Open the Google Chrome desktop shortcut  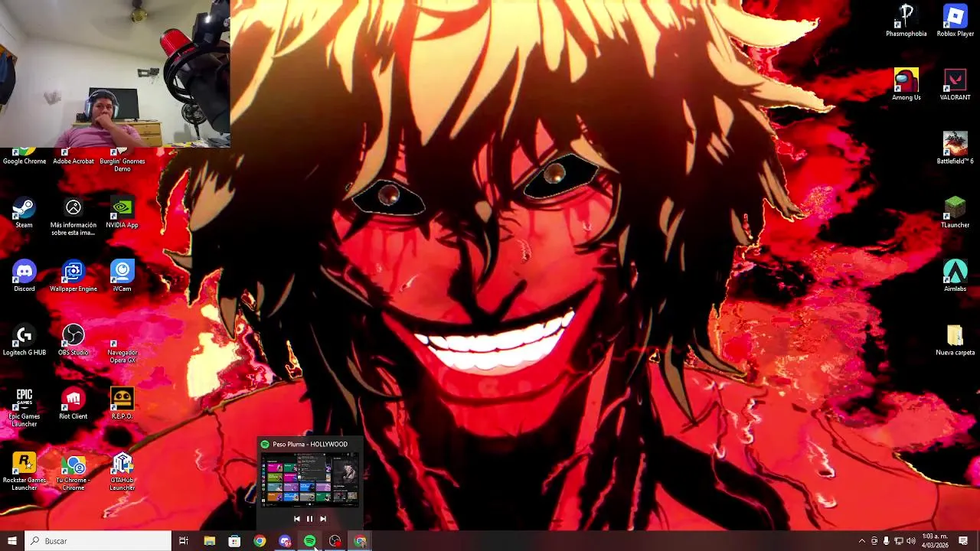(24, 156)
